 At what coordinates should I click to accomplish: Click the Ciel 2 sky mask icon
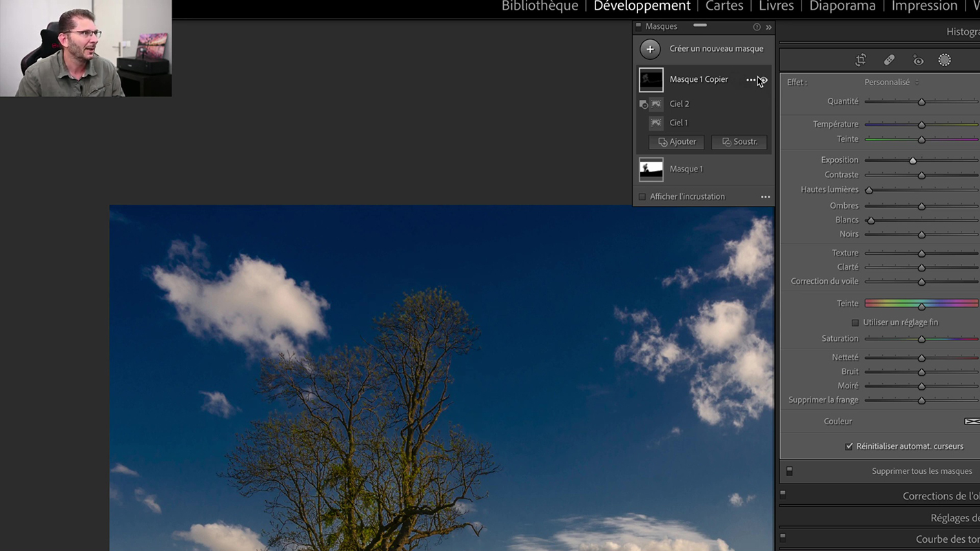click(x=656, y=104)
